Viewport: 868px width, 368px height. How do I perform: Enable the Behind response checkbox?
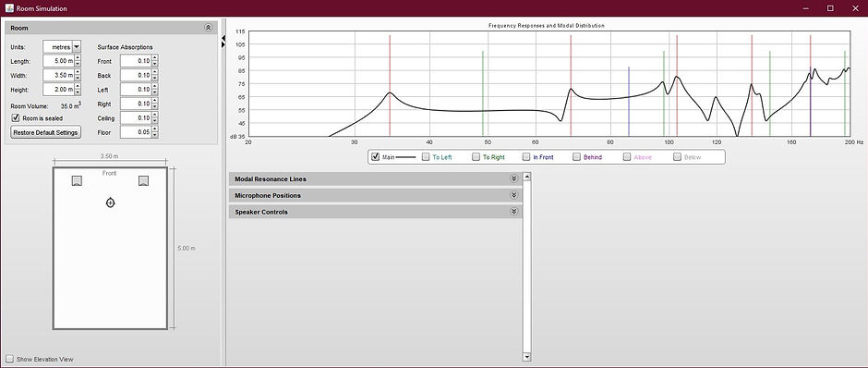tap(577, 157)
